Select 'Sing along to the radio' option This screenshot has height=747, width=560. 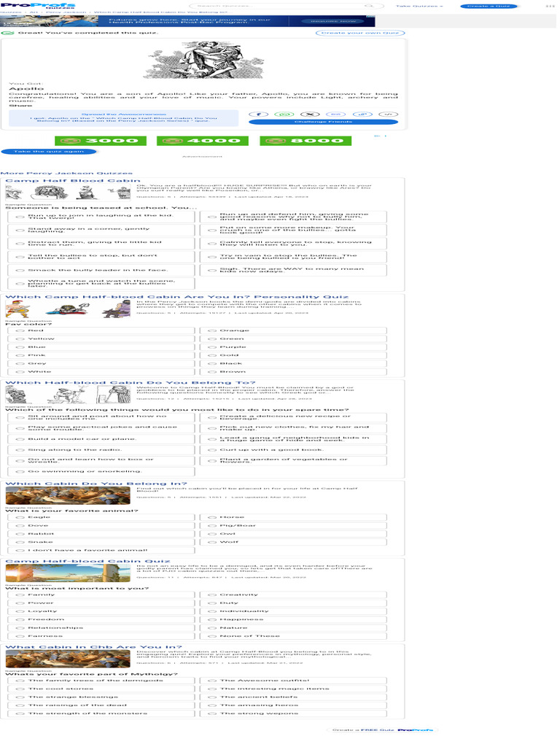tap(101, 449)
